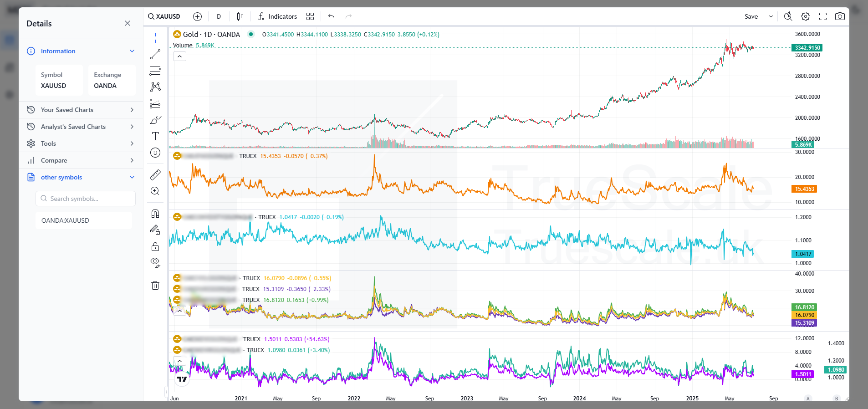Viewport: 868px width, 409px height.
Task: Click the Volume 5.869K indicator label
Action: [x=194, y=46]
